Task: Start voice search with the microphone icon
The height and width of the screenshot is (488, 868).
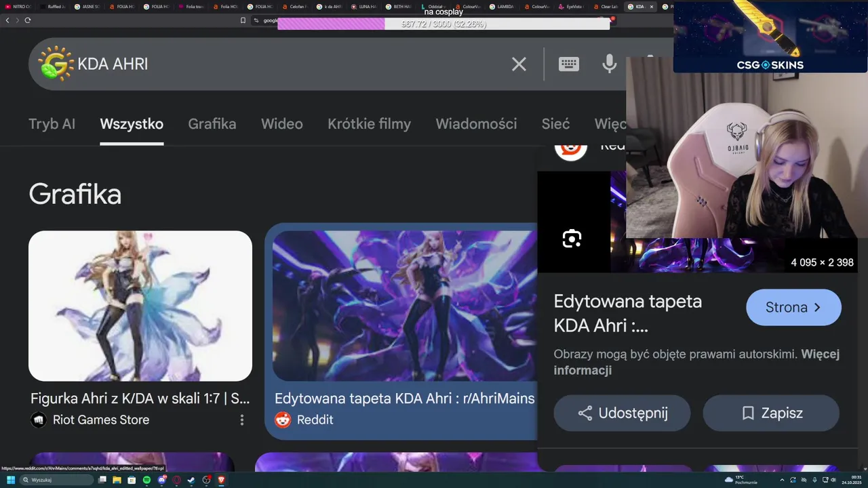Action: (x=610, y=64)
